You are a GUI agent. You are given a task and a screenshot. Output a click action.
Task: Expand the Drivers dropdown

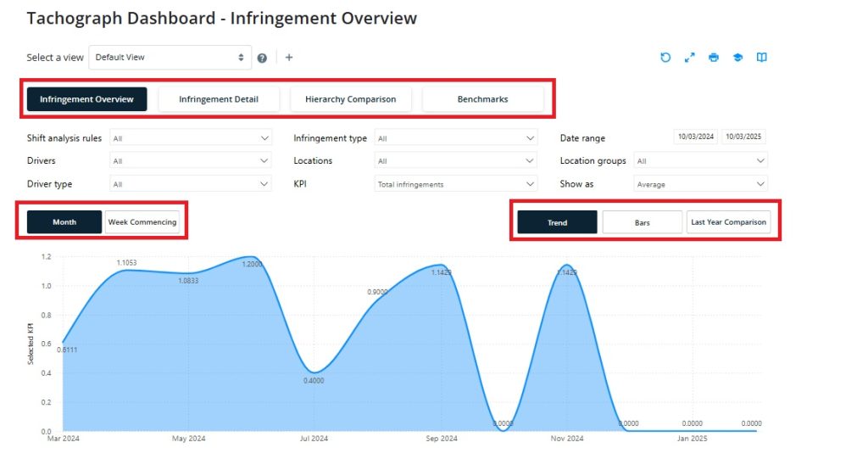191,160
